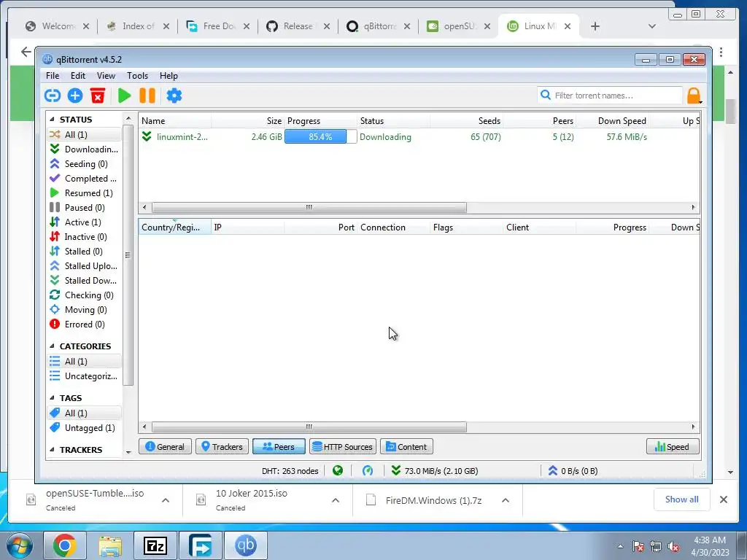Click the torrent list horizontal scrollbar
Image resolution: width=747 pixels, height=560 pixels.
pyautogui.click(x=309, y=208)
